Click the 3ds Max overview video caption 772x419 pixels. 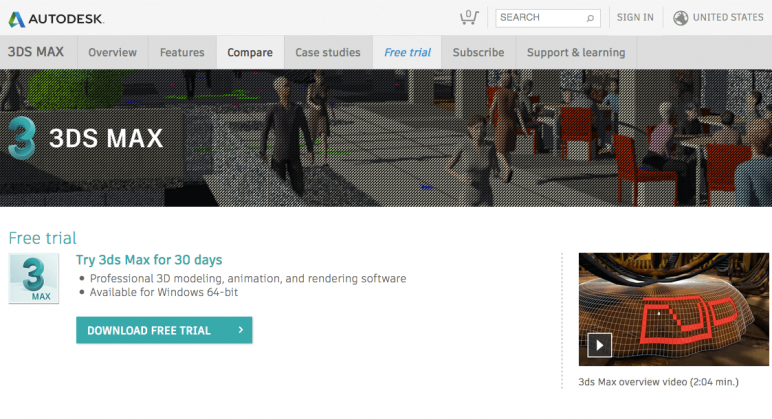click(x=658, y=382)
